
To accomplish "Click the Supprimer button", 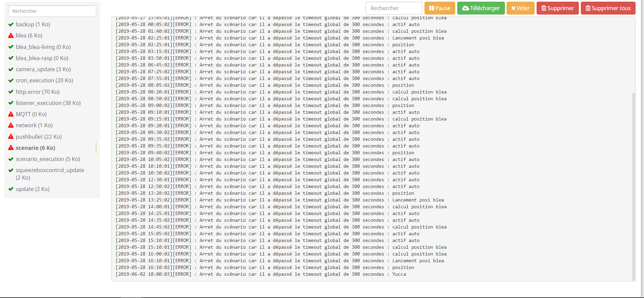I will pos(558,8).
